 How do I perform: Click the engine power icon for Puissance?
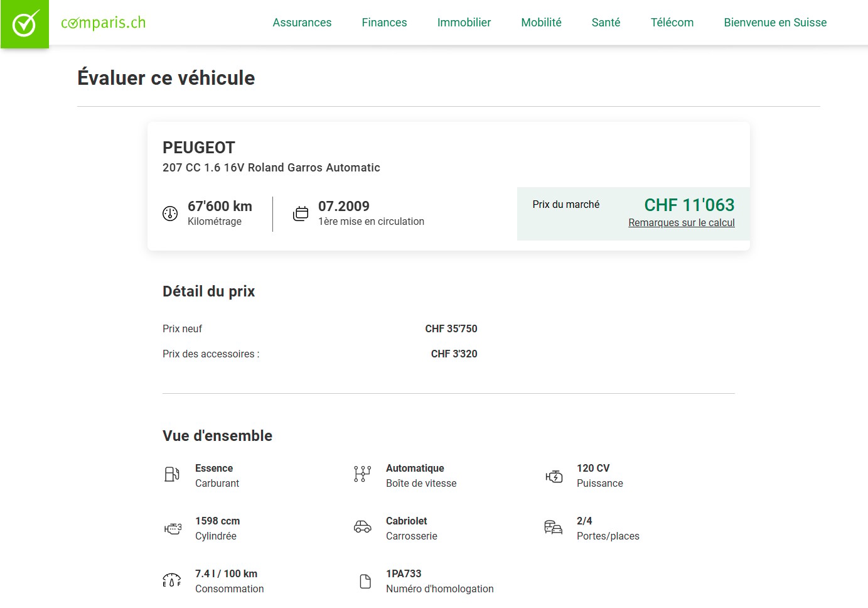point(554,477)
